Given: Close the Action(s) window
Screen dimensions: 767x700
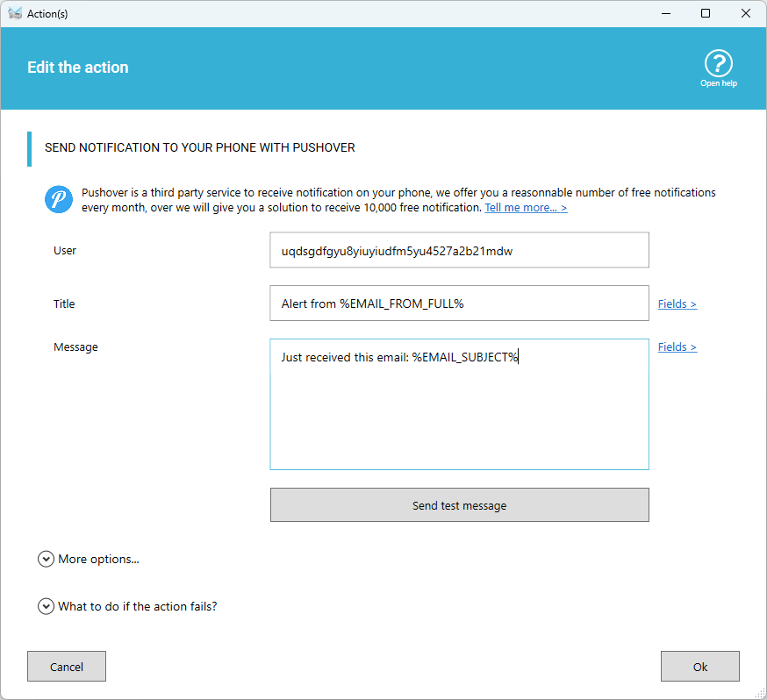Looking at the screenshot, I should pyautogui.click(x=745, y=13).
